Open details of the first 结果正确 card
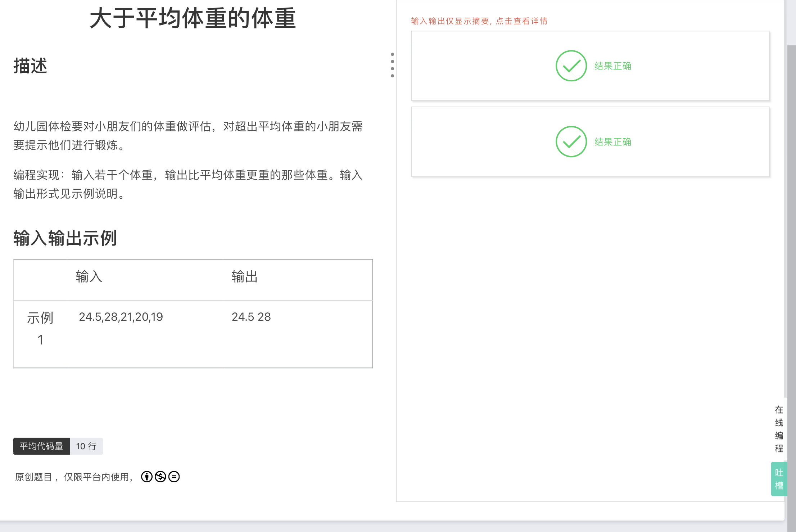 coord(612,66)
